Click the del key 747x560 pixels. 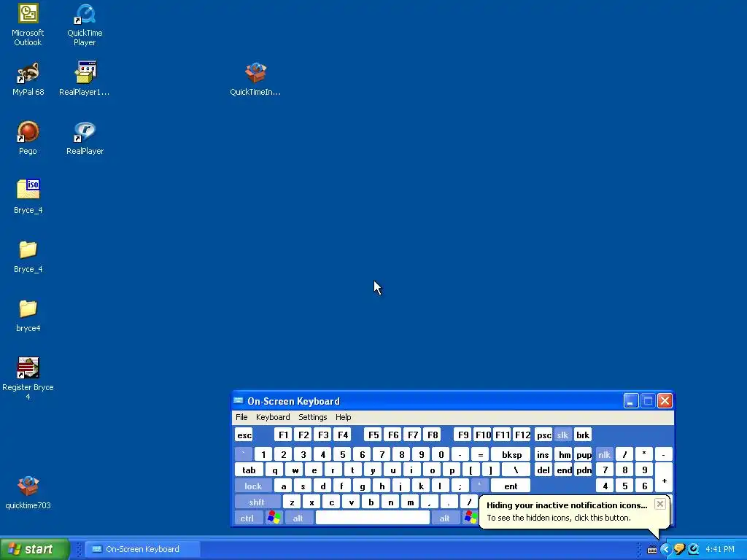(x=543, y=470)
